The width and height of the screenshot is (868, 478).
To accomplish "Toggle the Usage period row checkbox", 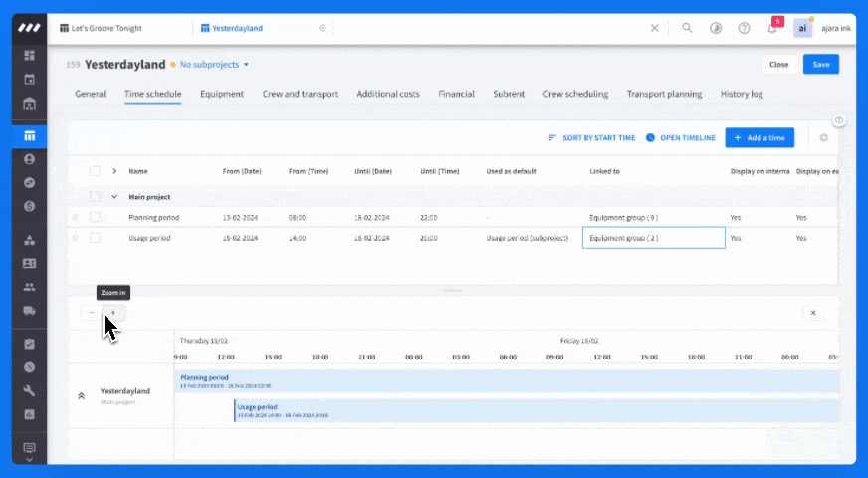I will coord(95,238).
